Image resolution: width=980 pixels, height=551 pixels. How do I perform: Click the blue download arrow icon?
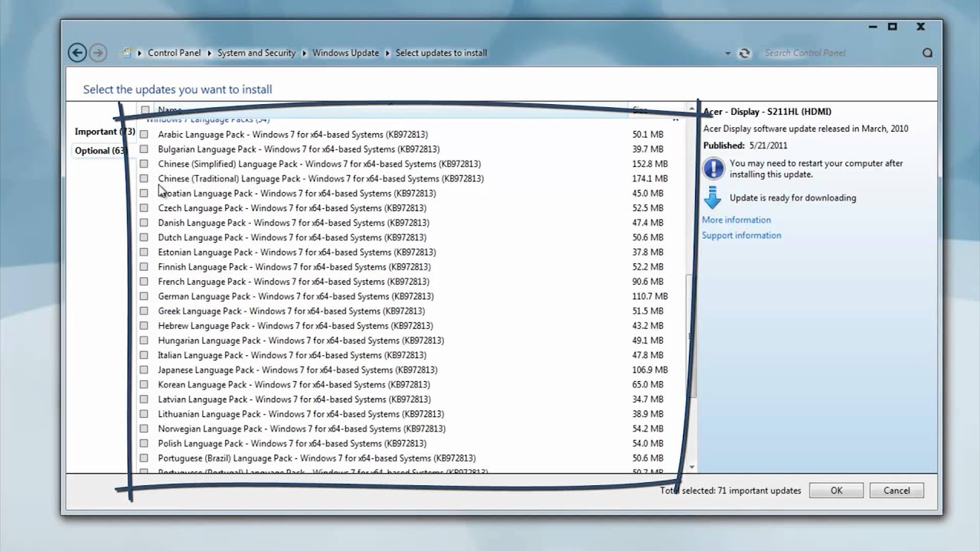tap(713, 197)
